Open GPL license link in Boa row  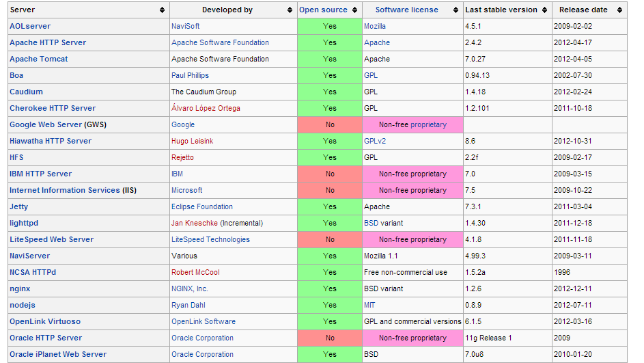(371, 76)
